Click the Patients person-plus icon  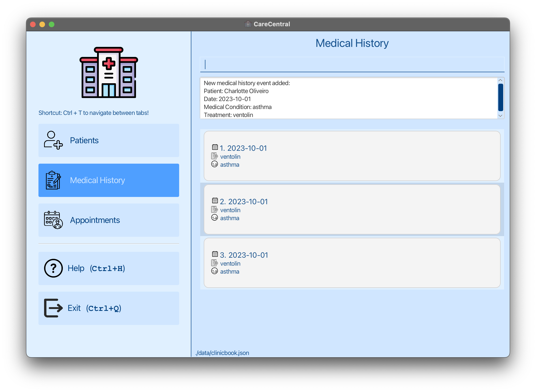tap(53, 140)
